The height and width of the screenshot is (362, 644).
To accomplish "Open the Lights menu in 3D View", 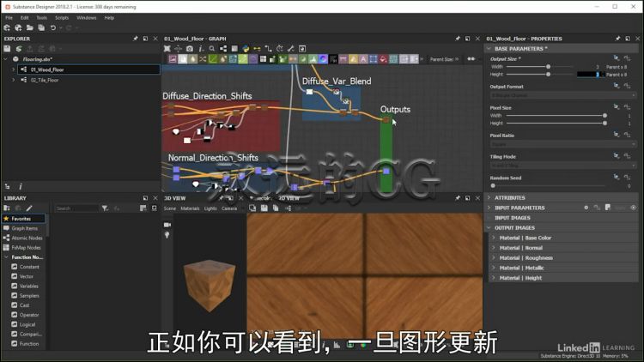I will coord(210,208).
